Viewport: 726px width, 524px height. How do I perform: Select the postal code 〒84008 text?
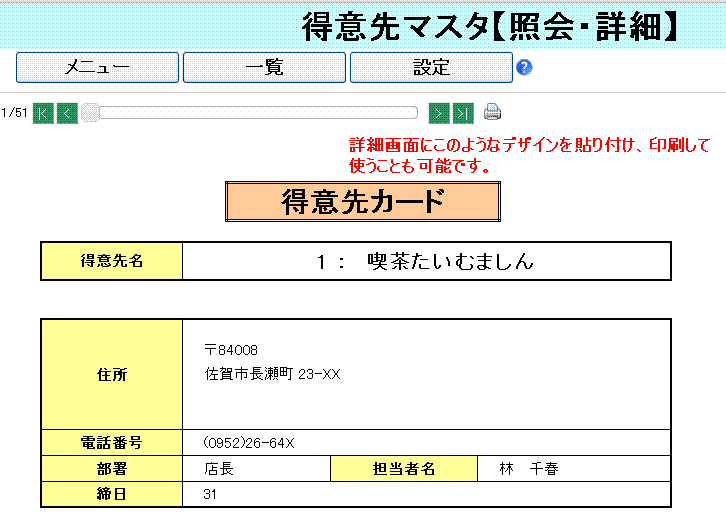click(231, 350)
